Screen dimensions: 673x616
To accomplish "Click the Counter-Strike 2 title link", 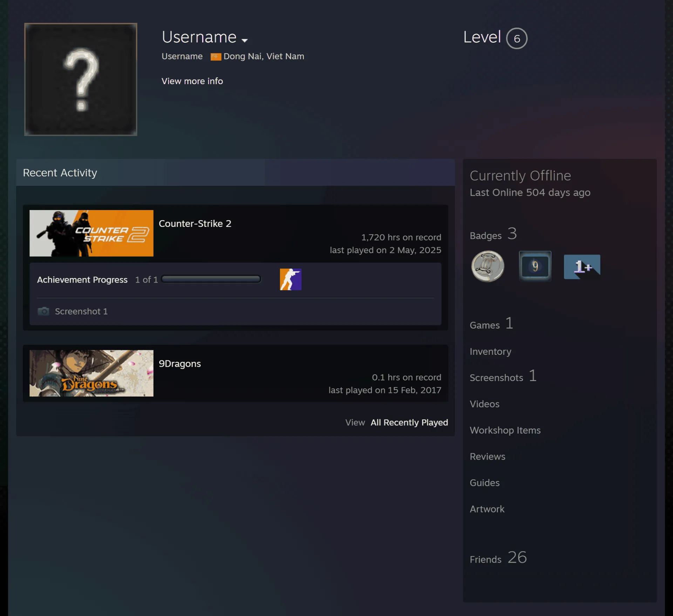I will click(x=195, y=224).
